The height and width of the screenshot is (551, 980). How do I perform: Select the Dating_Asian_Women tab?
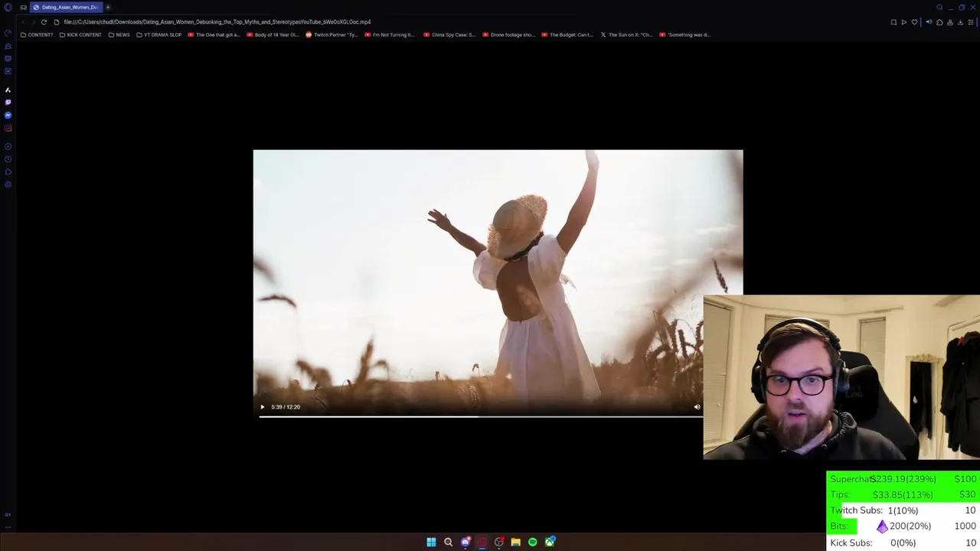(x=66, y=7)
